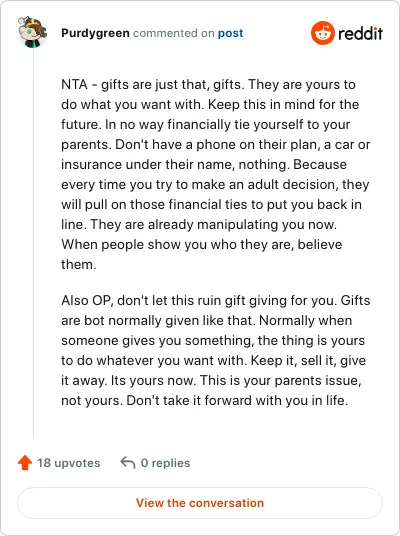Click the line "Keep this in mind for the"
This screenshot has width=400, height=536.
click(x=284, y=104)
